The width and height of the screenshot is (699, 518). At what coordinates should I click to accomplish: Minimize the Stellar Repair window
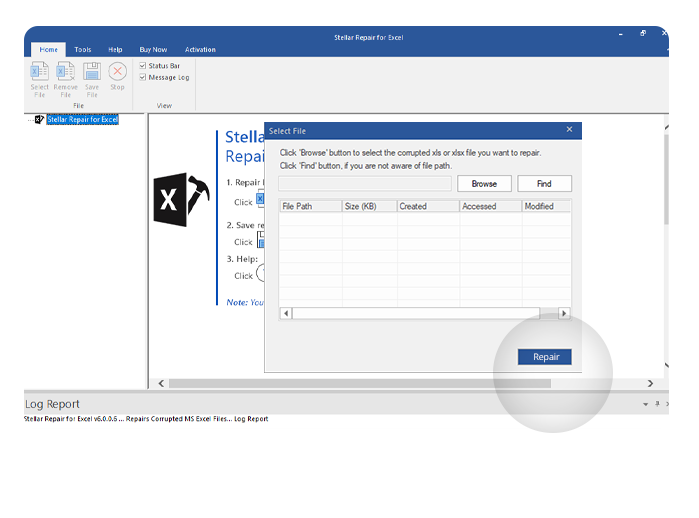621,34
